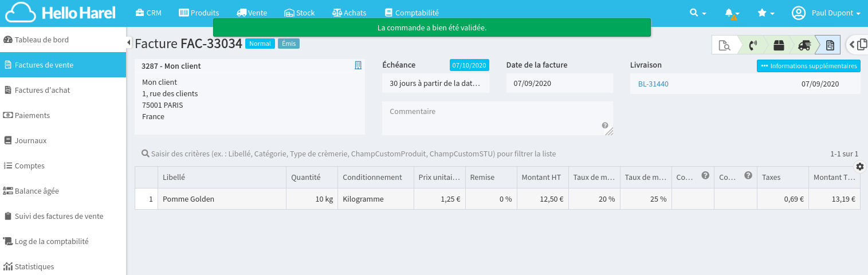The width and height of the screenshot is (868, 275).
Task: Collapse the left sidebar with arrow
Action: click(129, 43)
